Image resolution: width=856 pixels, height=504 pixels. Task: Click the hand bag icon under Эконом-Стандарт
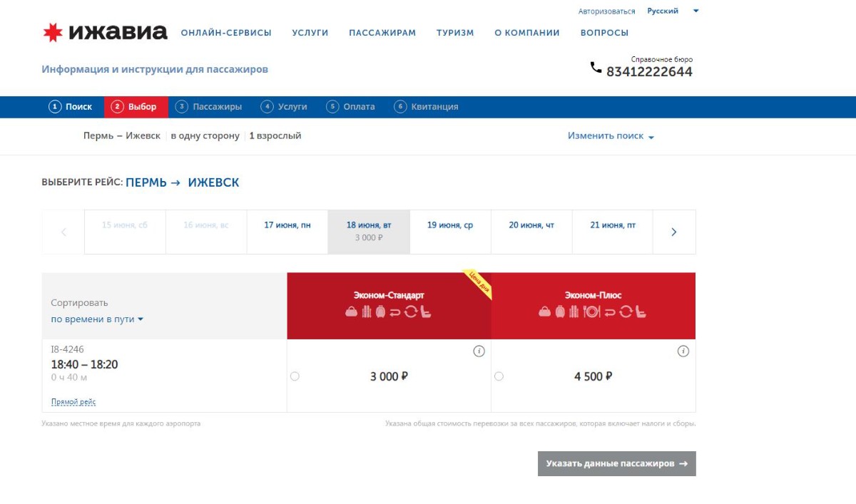(351, 312)
